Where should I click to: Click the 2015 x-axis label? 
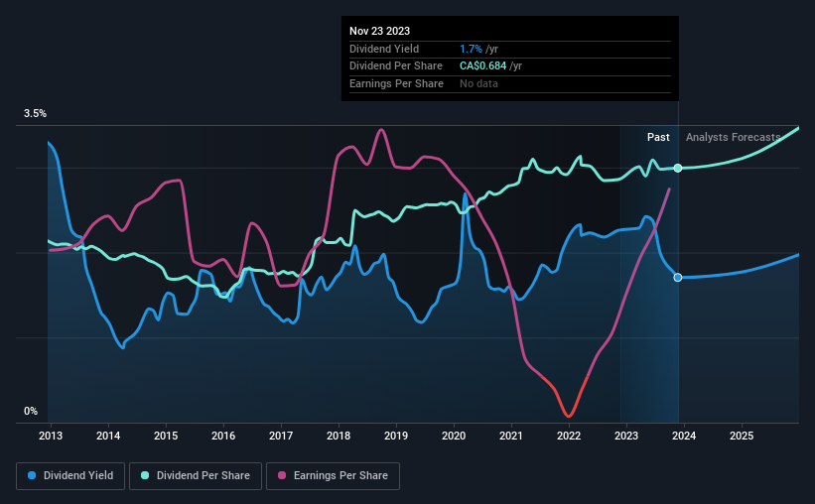[x=166, y=436]
